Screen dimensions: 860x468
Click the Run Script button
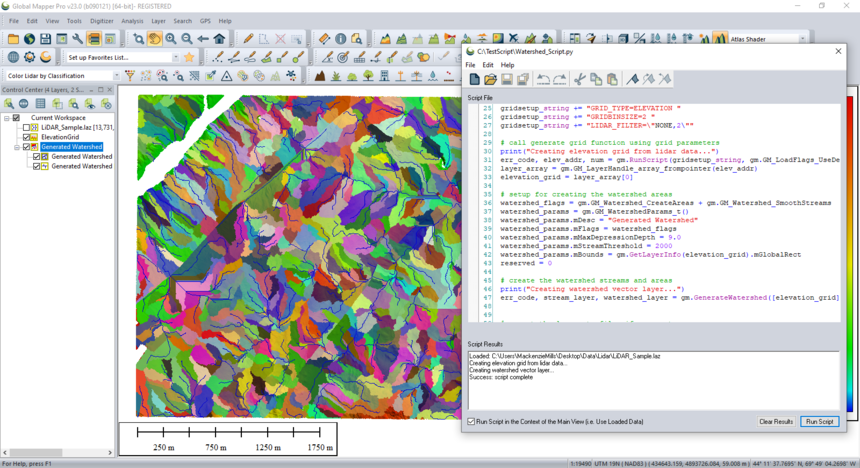[819, 422]
